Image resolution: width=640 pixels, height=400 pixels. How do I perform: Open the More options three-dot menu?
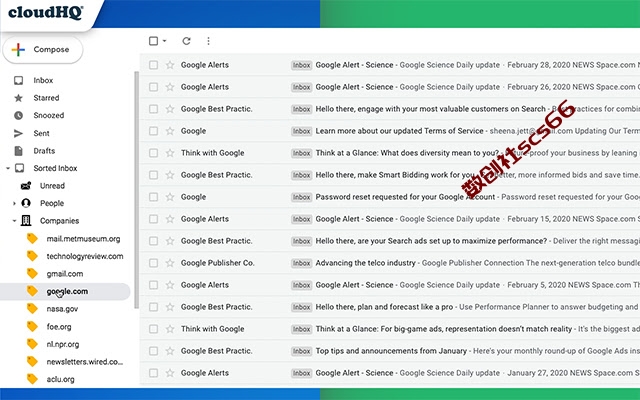[x=208, y=41]
